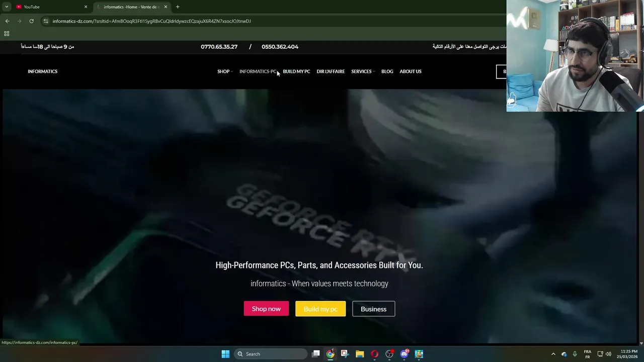Open the tab search dropdown arrow
644x362 pixels.
point(7,7)
